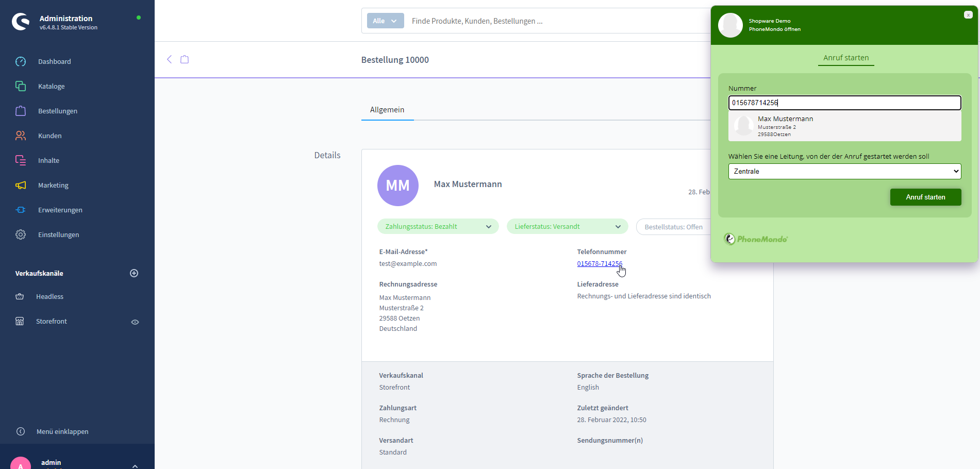
Task: Open the Alle search filter dropdown
Action: tap(385, 21)
